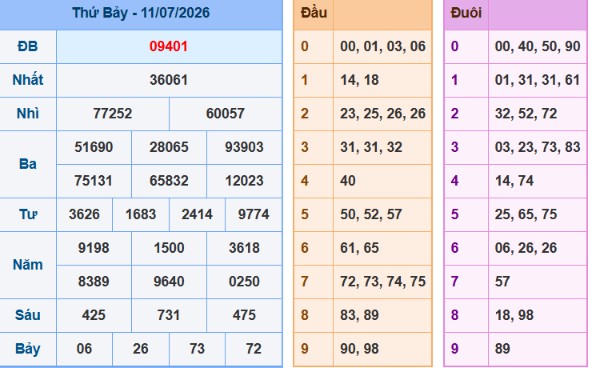
Task: Click the date header Thứ Bảy - 11/07/2026
Action: pyautogui.click(x=141, y=13)
